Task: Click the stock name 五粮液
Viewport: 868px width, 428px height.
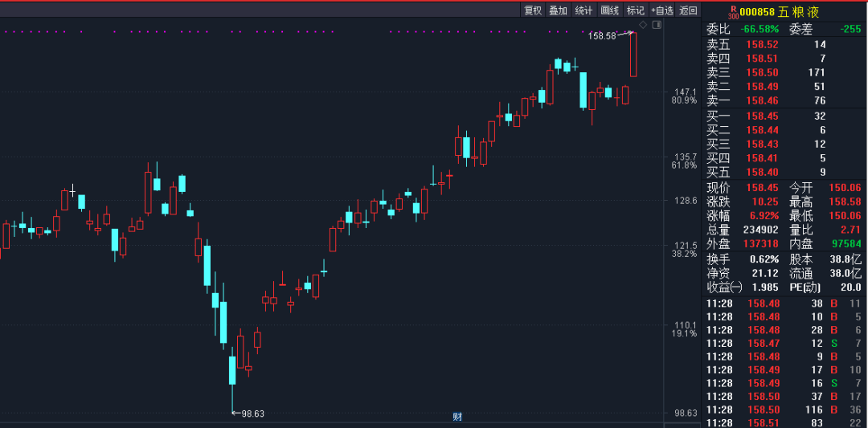Action: (799, 12)
